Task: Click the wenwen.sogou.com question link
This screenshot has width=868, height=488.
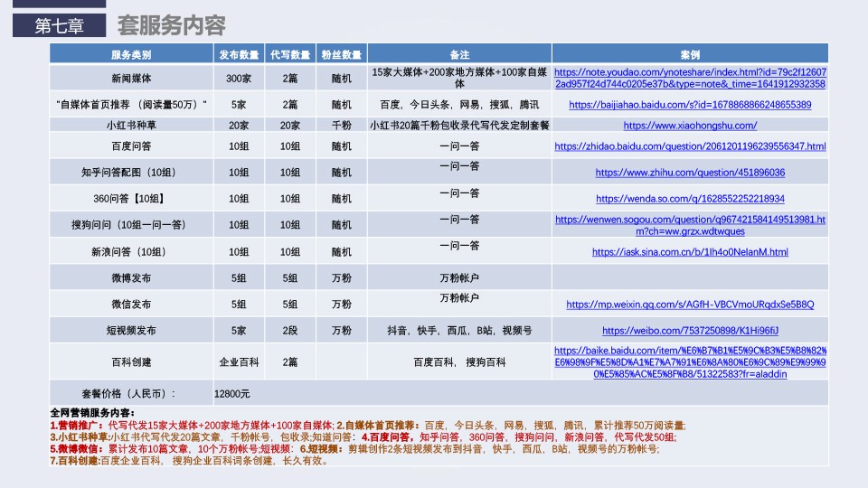Action: coord(689,225)
